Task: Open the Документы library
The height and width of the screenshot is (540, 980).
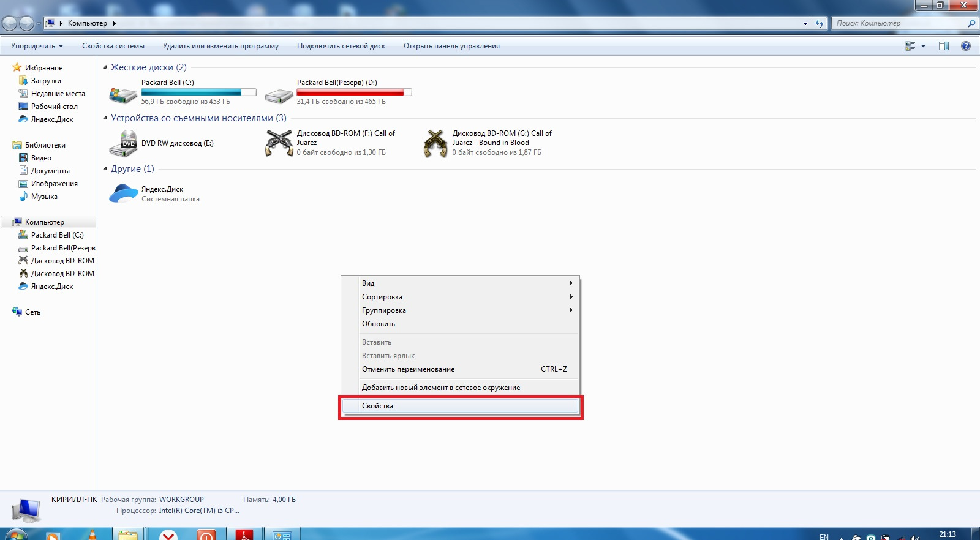Action: (50, 171)
